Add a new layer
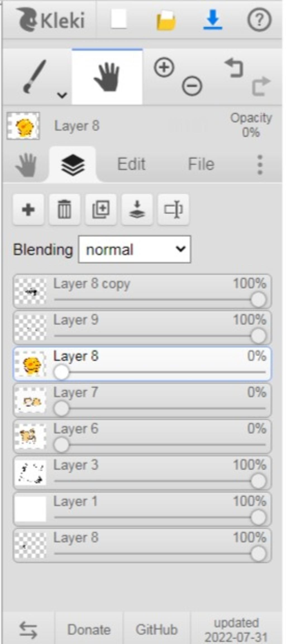 [x=28, y=209]
